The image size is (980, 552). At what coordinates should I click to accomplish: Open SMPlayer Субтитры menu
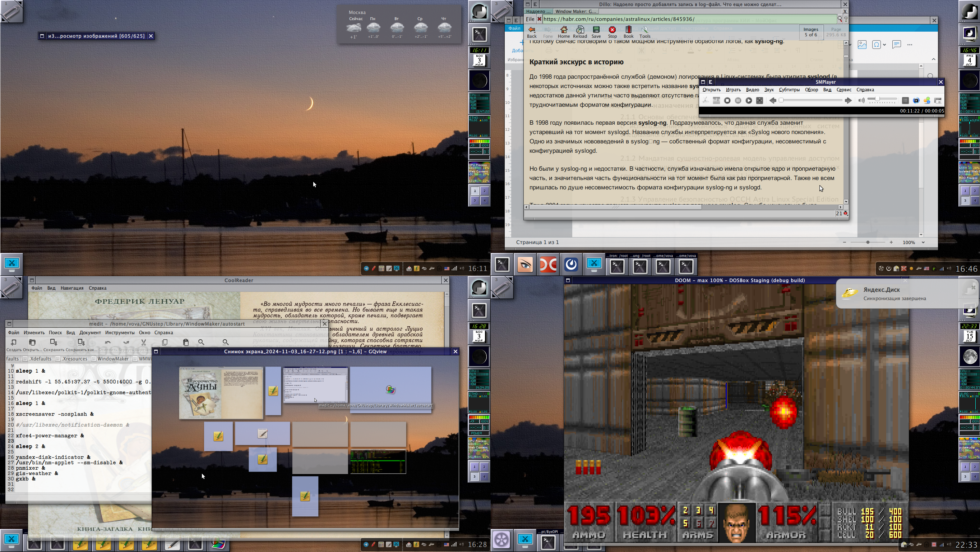(x=789, y=90)
